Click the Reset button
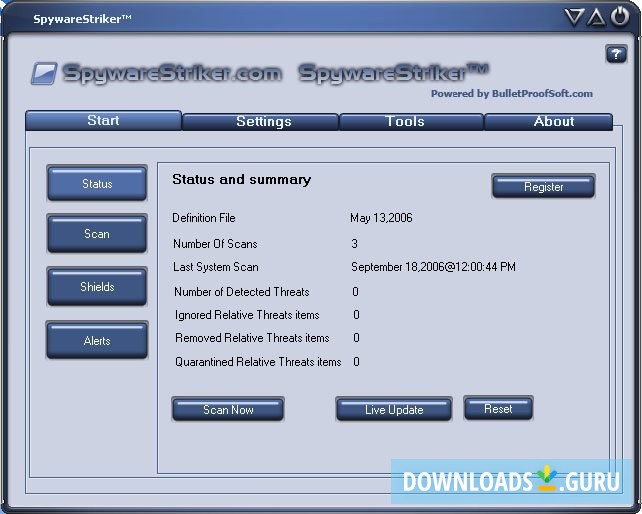This screenshot has width=642, height=514. pyautogui.click(x=498, y=408)
